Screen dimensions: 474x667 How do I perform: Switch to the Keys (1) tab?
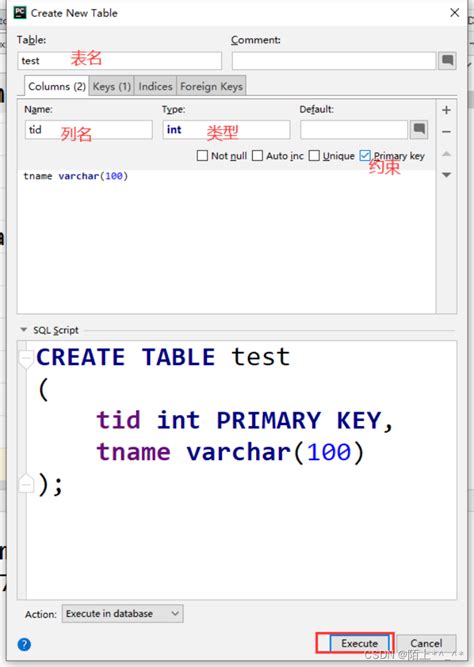coord(111,86)
